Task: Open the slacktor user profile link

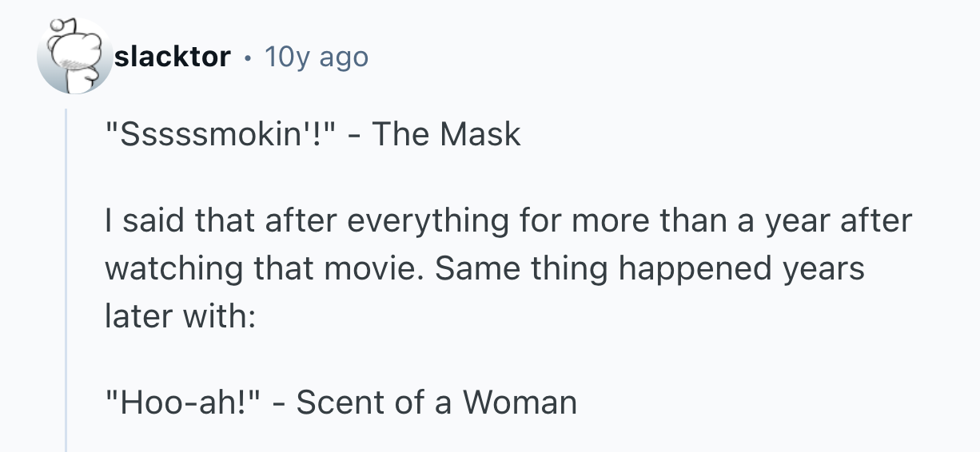Action: pos(173,57)
